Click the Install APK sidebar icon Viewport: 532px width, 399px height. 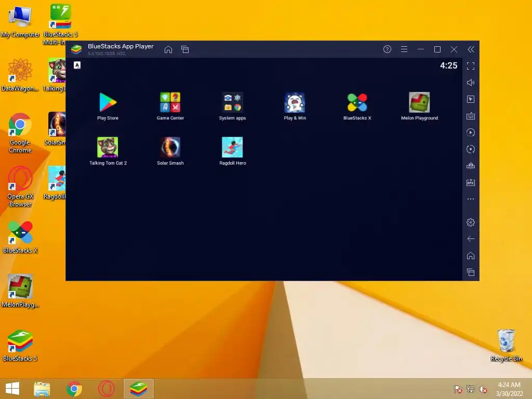[x=471, y=182]
